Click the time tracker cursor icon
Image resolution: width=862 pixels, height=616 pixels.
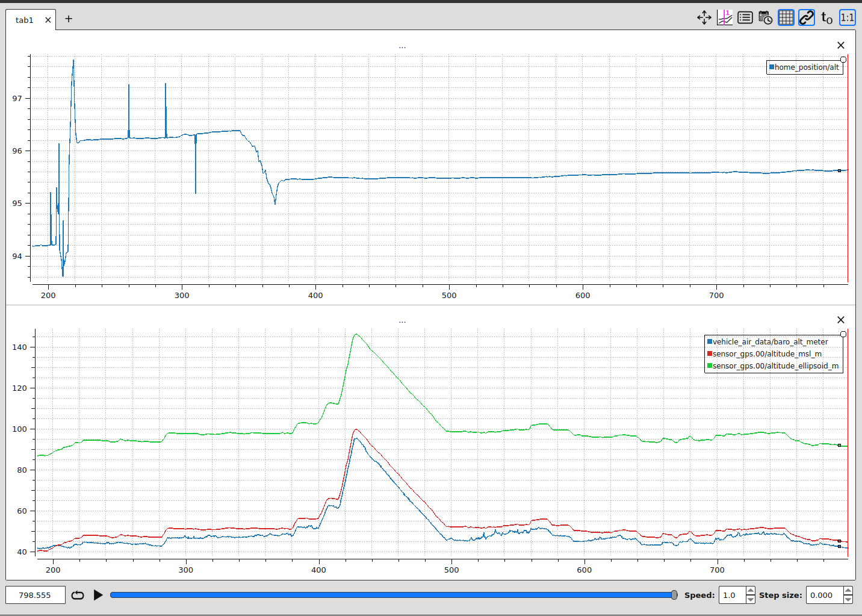[x=724, y=17]
